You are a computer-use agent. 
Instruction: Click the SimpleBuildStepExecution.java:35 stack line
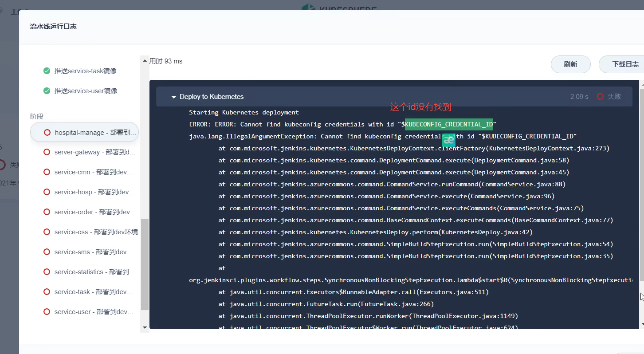click(x=416, y=256)
